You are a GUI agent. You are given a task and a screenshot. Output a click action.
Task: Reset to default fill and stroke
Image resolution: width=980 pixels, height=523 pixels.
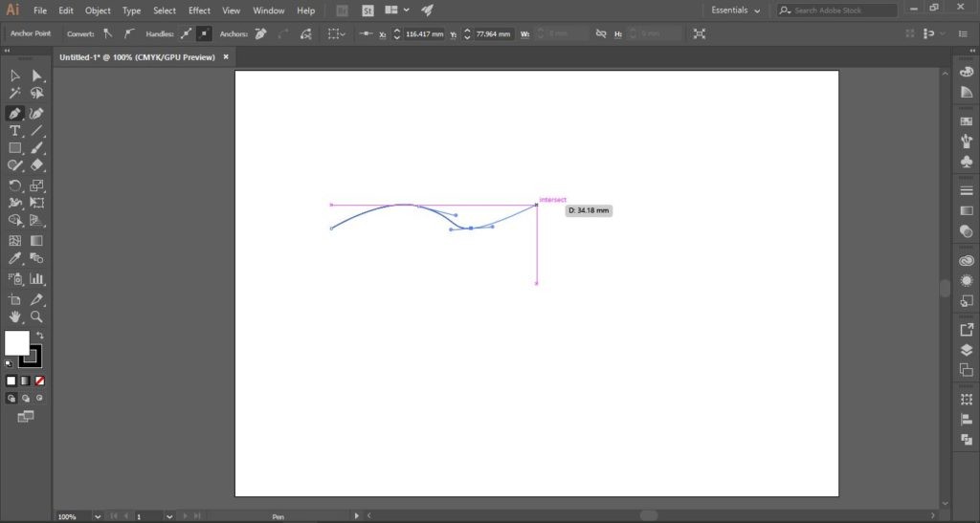click(x=9, y=364)
